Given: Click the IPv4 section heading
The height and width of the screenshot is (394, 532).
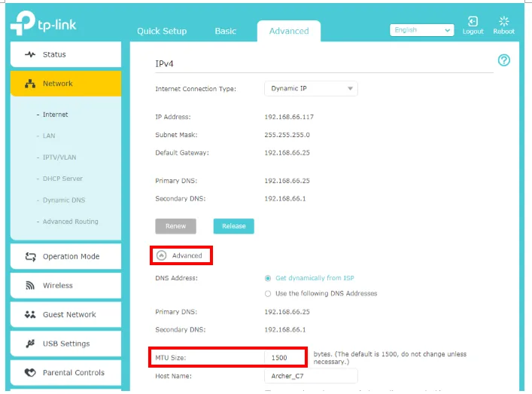Looking at the screenshot, I should [164, 64].
